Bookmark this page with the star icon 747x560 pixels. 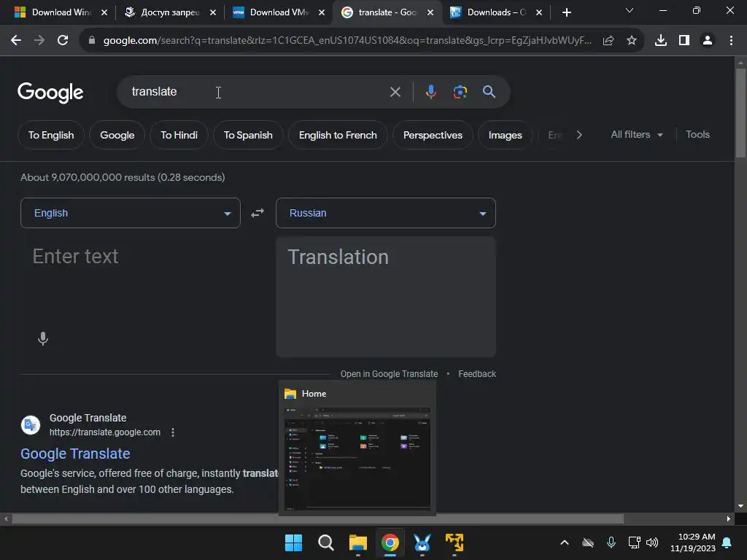pos(631,41)
